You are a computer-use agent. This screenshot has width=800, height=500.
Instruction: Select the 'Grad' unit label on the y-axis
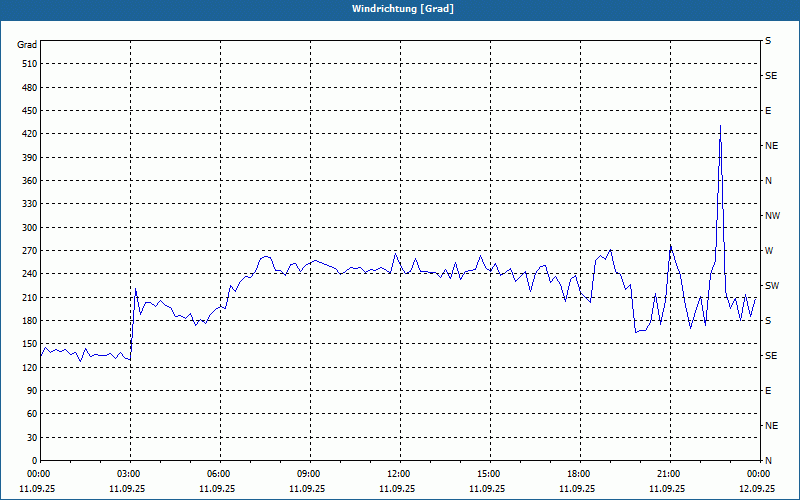tap(27, 45)
